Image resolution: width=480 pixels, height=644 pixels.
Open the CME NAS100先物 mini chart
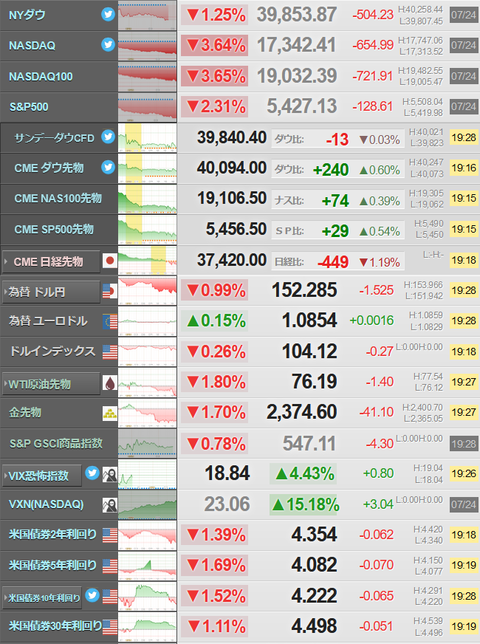pyautogui.click(x=147, y=199)
